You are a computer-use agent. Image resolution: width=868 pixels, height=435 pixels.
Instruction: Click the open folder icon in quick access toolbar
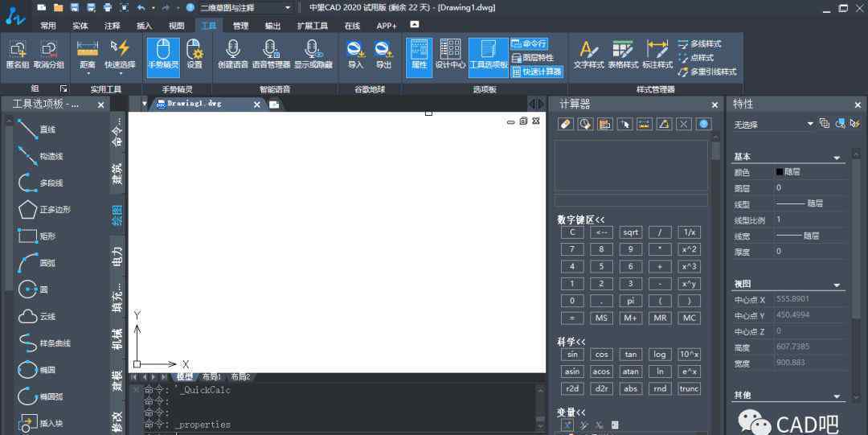pos(58,8)
